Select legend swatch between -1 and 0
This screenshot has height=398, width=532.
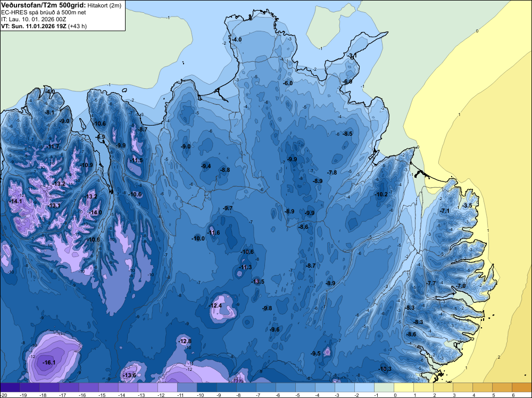(384, 387)
